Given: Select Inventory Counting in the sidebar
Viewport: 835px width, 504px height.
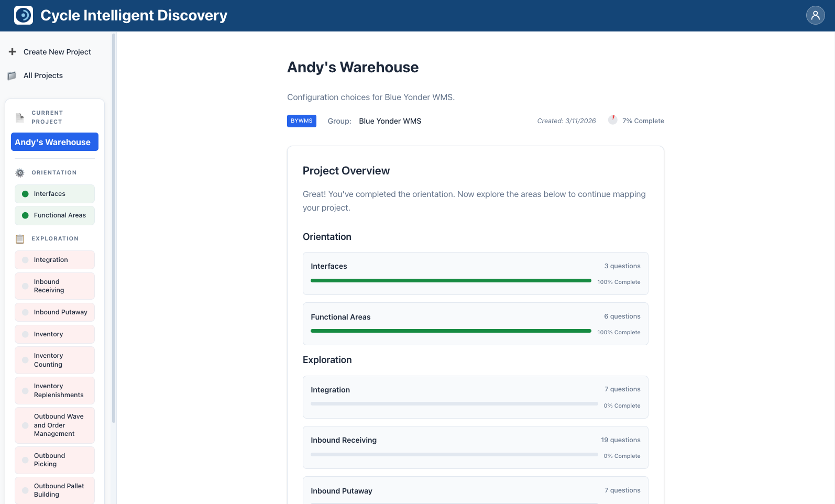Looking at the screenshot, I should (54, 360).
